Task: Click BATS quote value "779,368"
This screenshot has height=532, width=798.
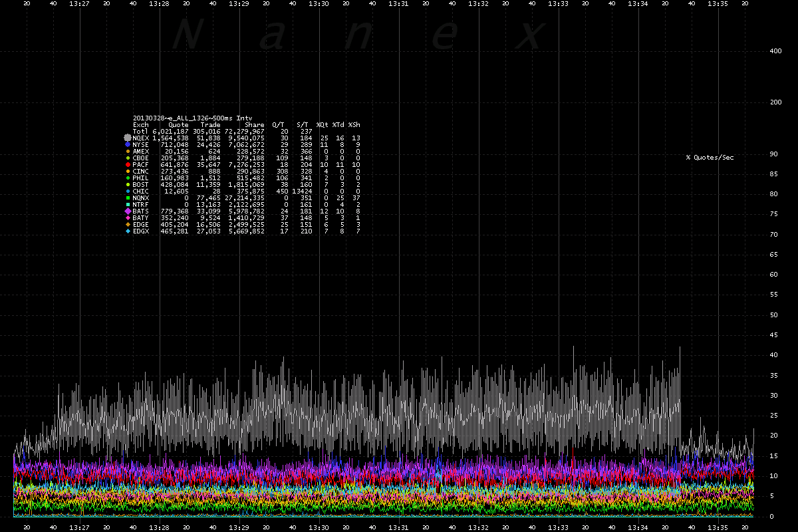Action: pos(175,211)
